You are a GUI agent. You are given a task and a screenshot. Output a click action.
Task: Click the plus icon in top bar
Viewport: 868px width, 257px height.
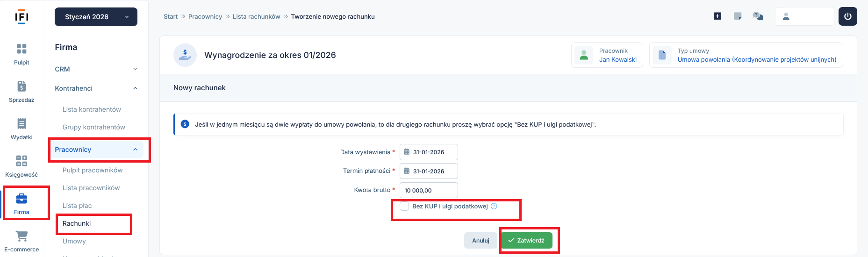click(717, 16)
